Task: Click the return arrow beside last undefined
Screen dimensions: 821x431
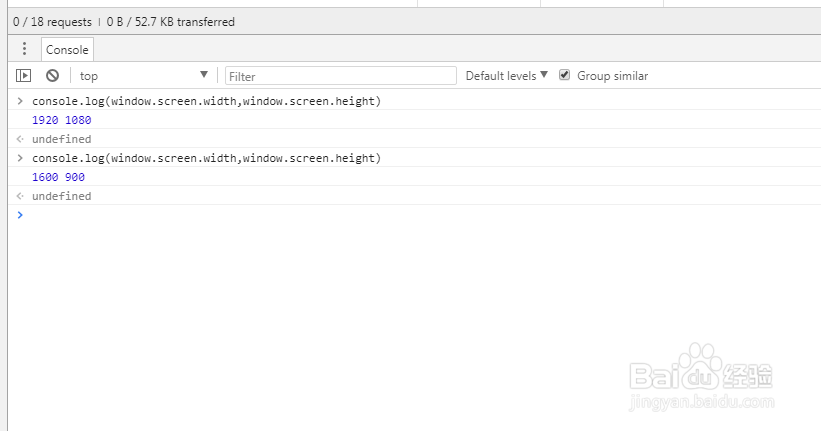Action: point(19,196)
